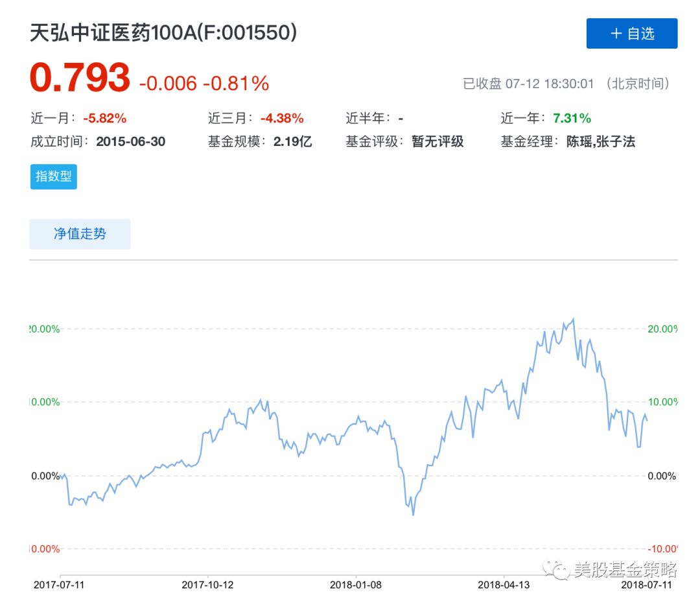Click the 2017-07-11 date on the chart axis
Image resolution: width=700 pixels, height=601 pixels.
tap(59, 585)
